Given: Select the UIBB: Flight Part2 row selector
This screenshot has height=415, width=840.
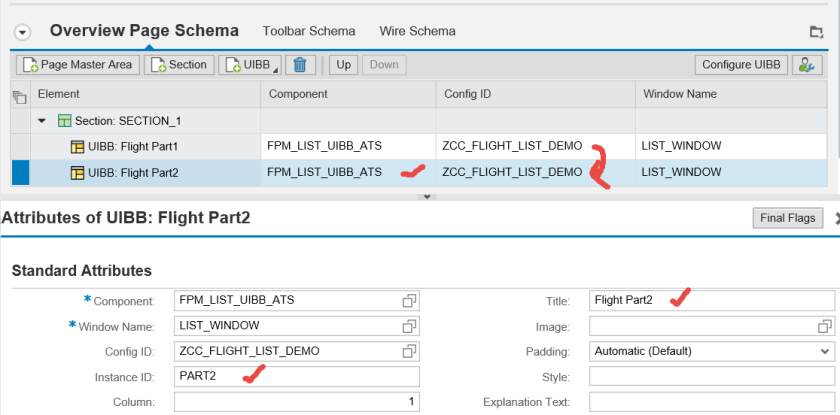Looking at the screenshot, I should [x=19, y=172].
